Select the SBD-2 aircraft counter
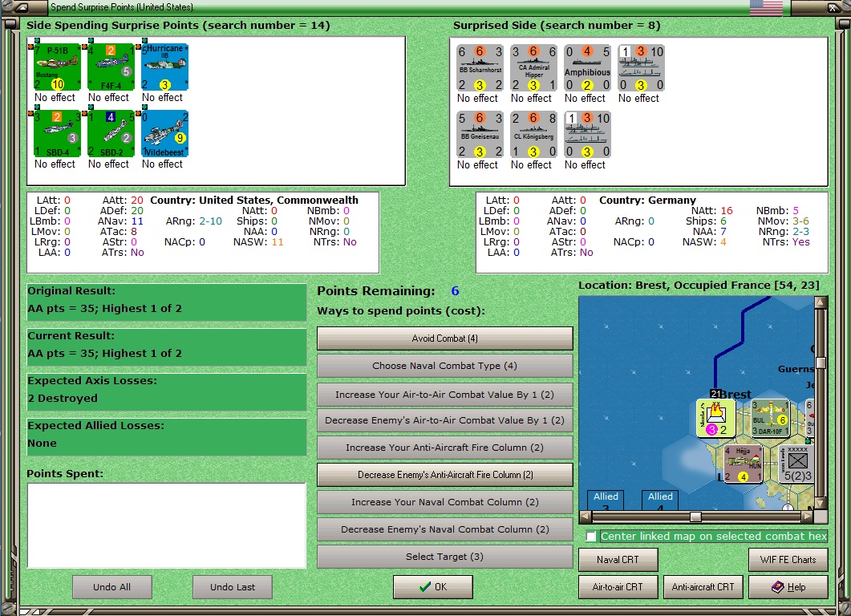Screen dimensions: 851x616 110,134
